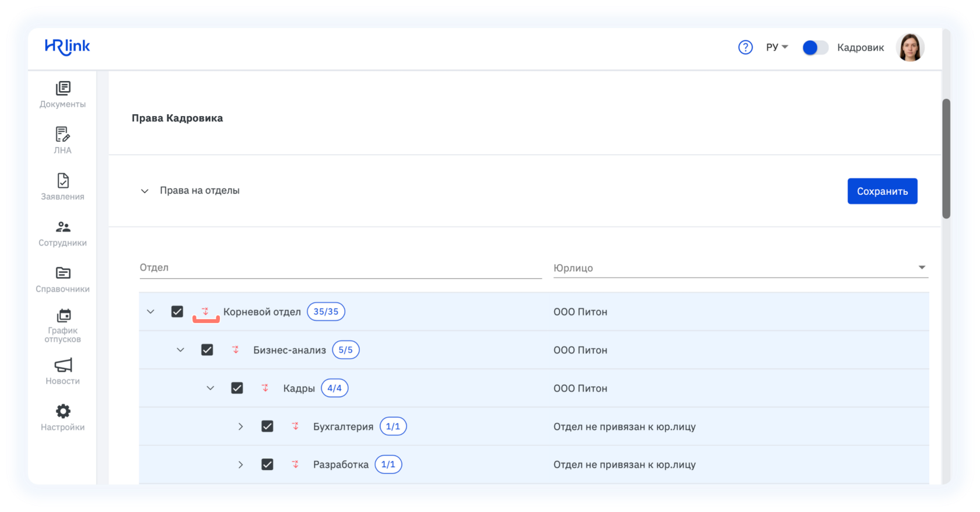
Task: Uncheck the Бухгалтерия checkbox
Action: [267, 426]
